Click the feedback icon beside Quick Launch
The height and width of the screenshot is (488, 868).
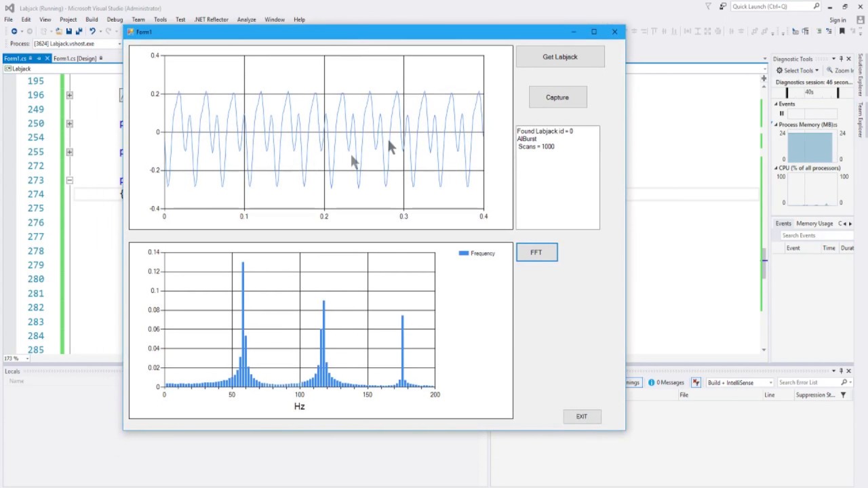(723, 6)
